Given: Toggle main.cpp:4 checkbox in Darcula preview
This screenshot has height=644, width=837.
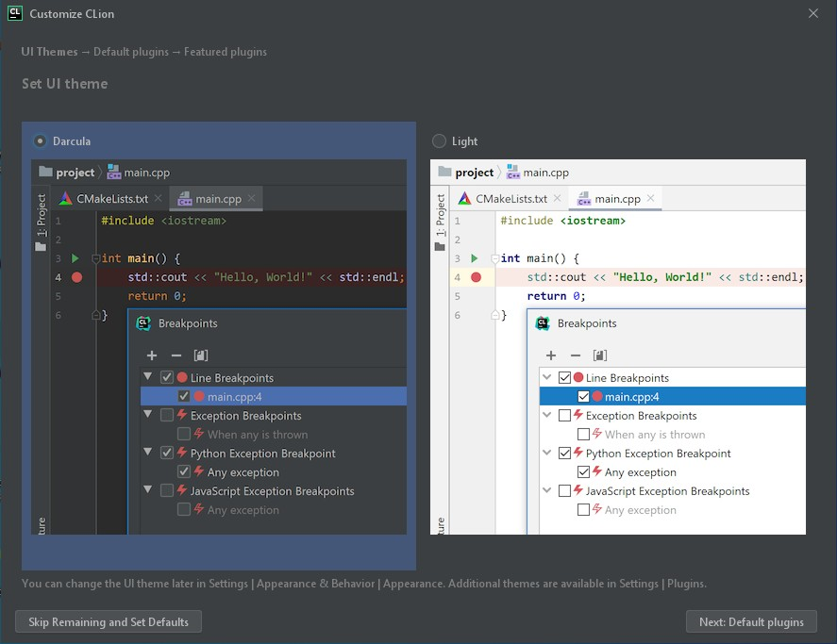Looking at the screenshot, I should pos(184,396).
